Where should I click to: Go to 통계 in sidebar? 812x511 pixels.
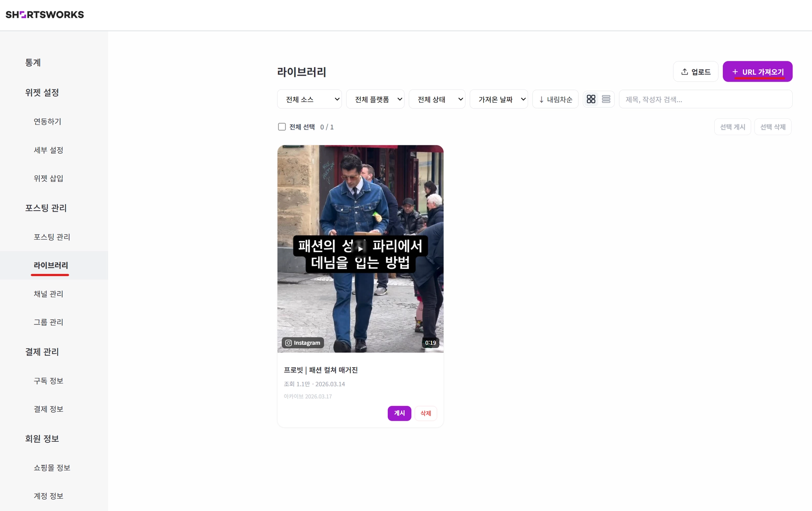pyautogui.click(x=33, y=63)
